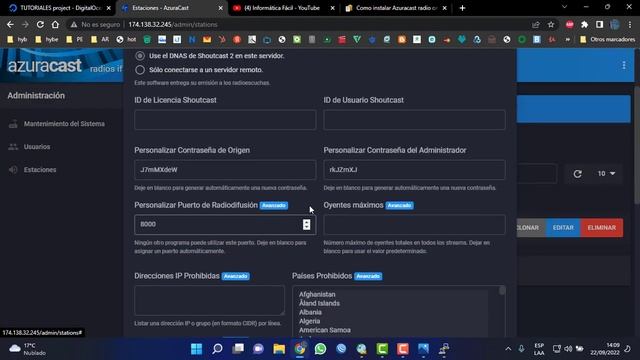
Task: Select Algeria in the country list
Action: point(309,321)
